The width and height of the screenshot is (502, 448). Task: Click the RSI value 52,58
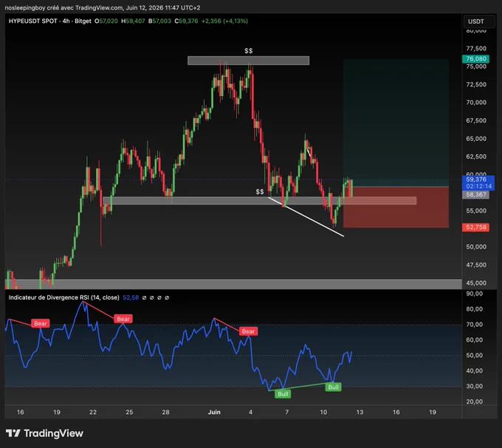131,297
